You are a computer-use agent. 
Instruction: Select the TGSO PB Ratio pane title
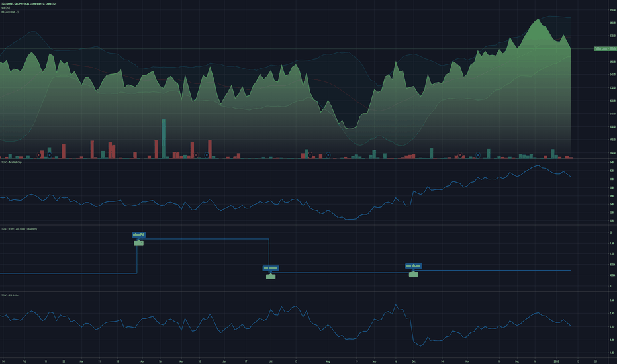(10, 295)
